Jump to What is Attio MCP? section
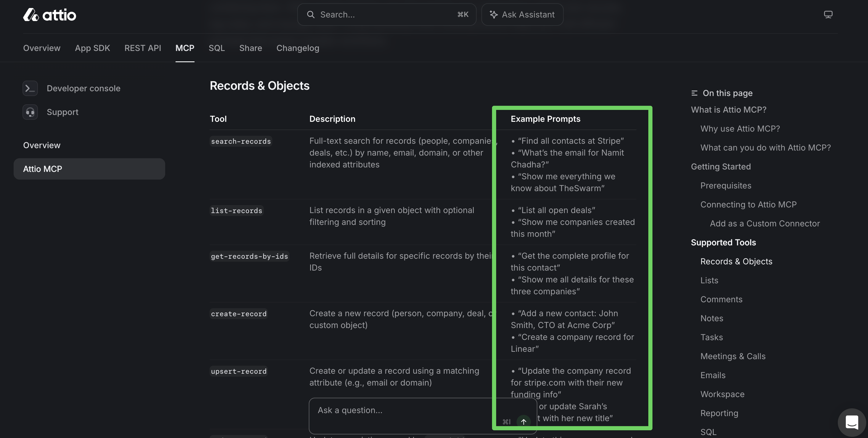The width and height of the screenshot is (868, 438). point(729,110)
